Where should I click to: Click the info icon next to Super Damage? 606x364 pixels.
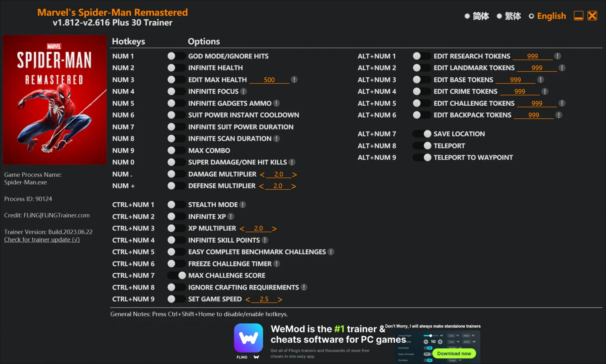click(292, 162)
